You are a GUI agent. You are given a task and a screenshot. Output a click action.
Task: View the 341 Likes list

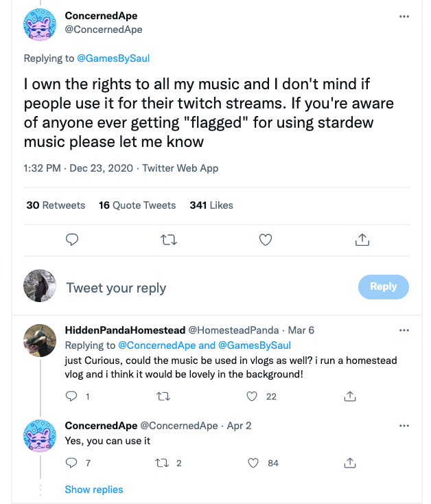pyautogui.click(x=211, y=205)
